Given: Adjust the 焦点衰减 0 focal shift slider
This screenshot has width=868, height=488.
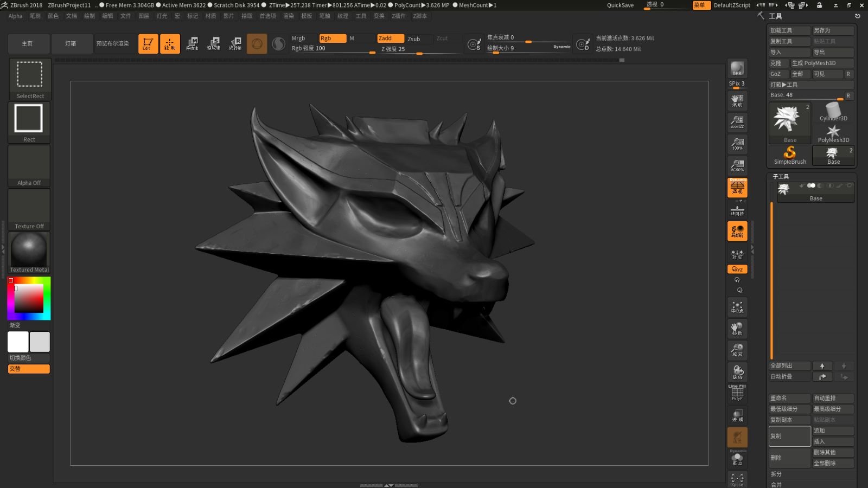Looking at the screenshot, I should pos(528,37).
